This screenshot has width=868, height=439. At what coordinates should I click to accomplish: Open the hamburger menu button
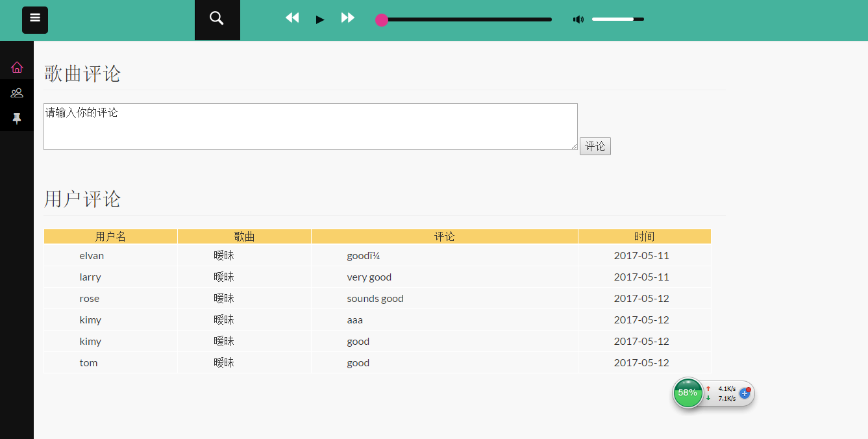35,20
